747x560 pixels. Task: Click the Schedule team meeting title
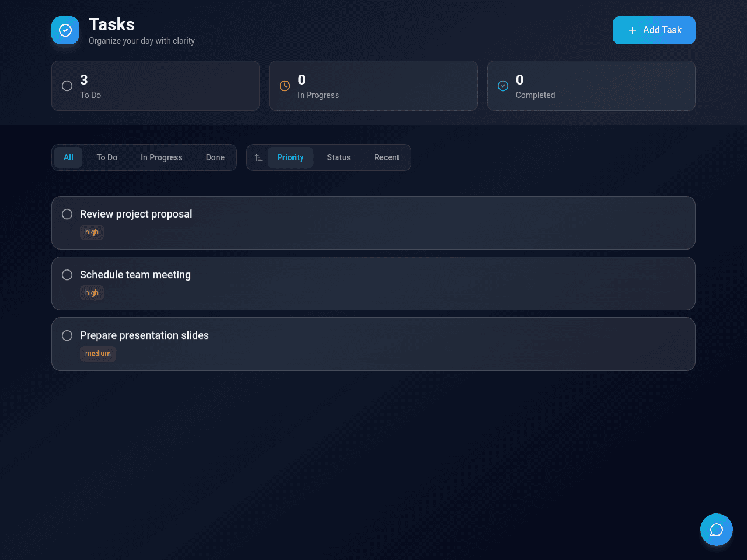pyautogui.click(x=135, y=275)
